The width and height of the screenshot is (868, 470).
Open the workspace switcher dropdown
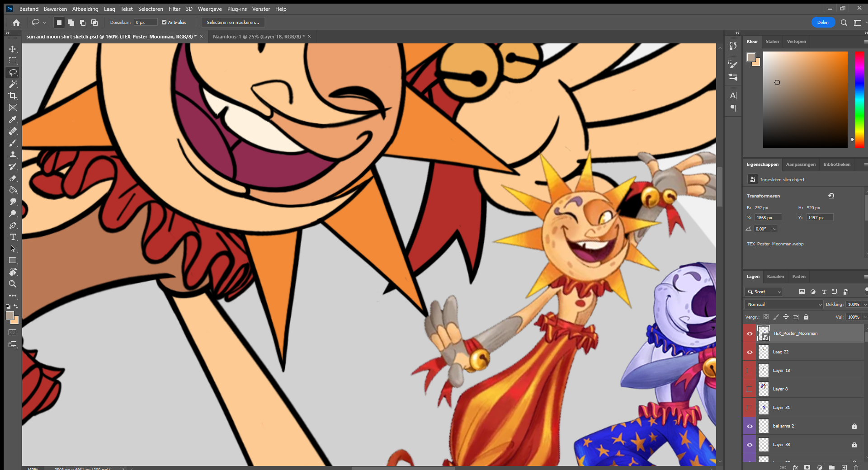[x=858, y=23]
